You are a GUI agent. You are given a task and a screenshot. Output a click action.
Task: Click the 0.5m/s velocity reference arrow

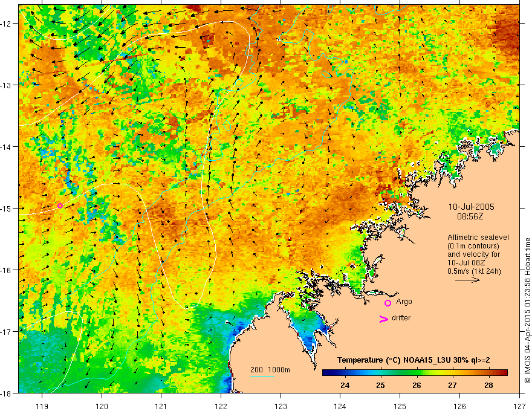[467, 280]
